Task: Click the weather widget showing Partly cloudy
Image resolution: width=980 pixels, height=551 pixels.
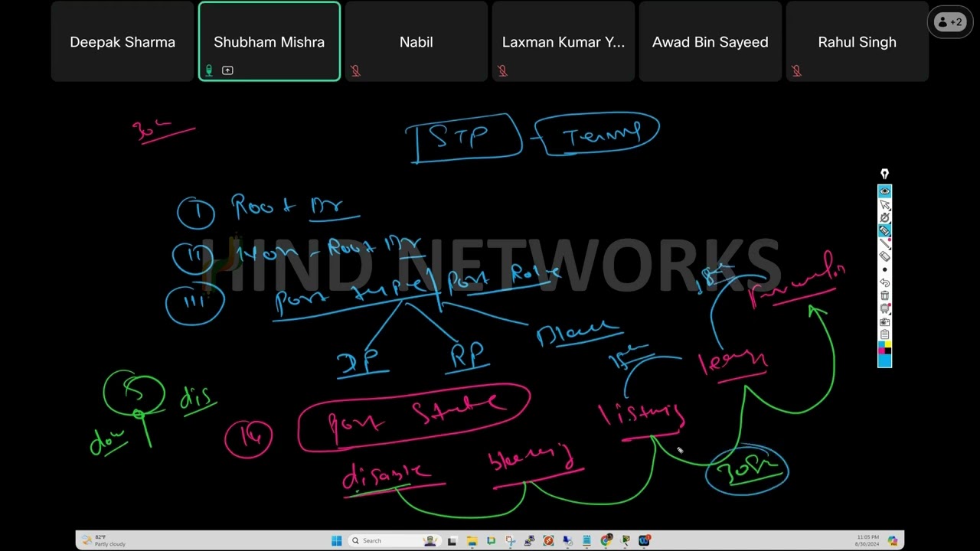Action: (105, 540)
